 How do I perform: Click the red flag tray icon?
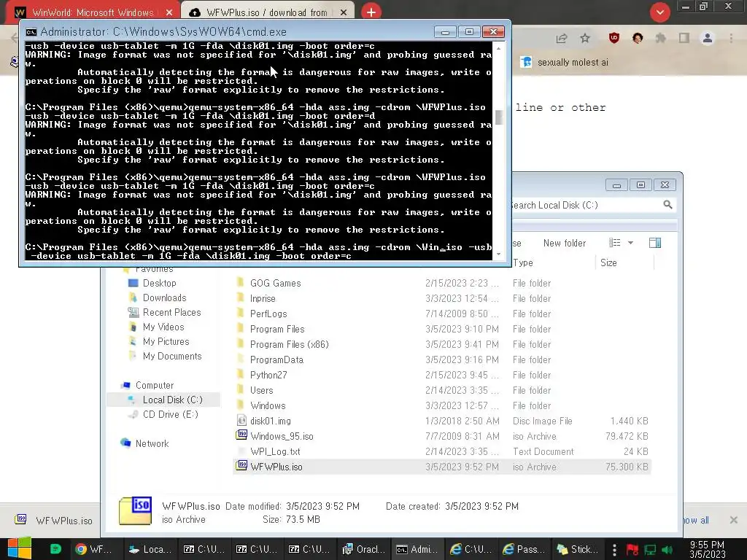(632, 550)
